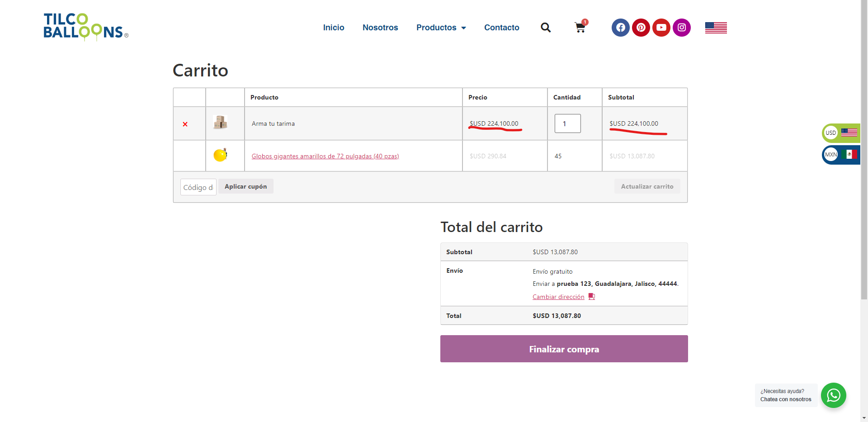Open the YouTube channel icon
868x422 pixels.
[661, 28]
